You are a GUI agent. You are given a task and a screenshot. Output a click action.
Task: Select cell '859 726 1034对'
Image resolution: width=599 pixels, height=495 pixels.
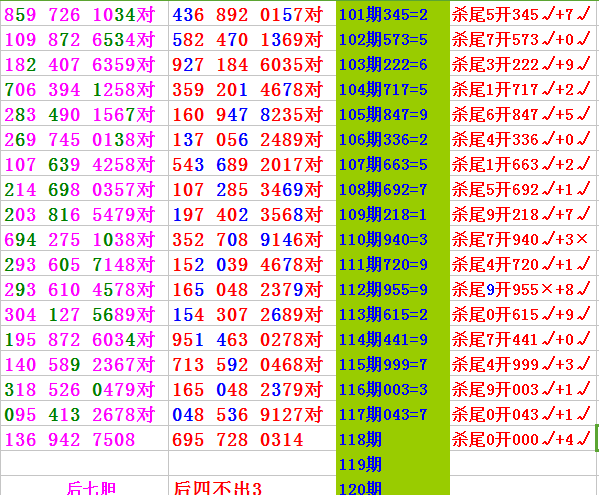tap(84, 15)
